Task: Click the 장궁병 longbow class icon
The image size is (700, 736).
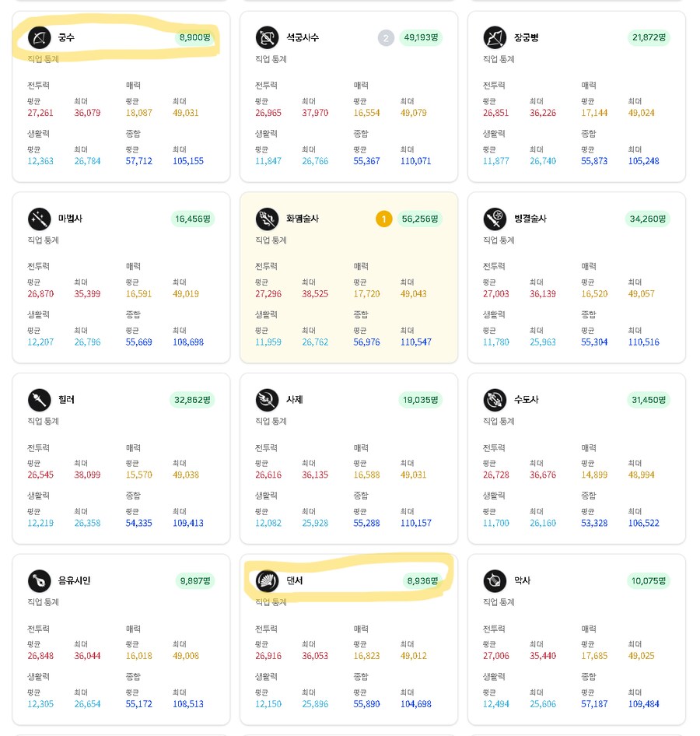Action: (x=495, y=37)
